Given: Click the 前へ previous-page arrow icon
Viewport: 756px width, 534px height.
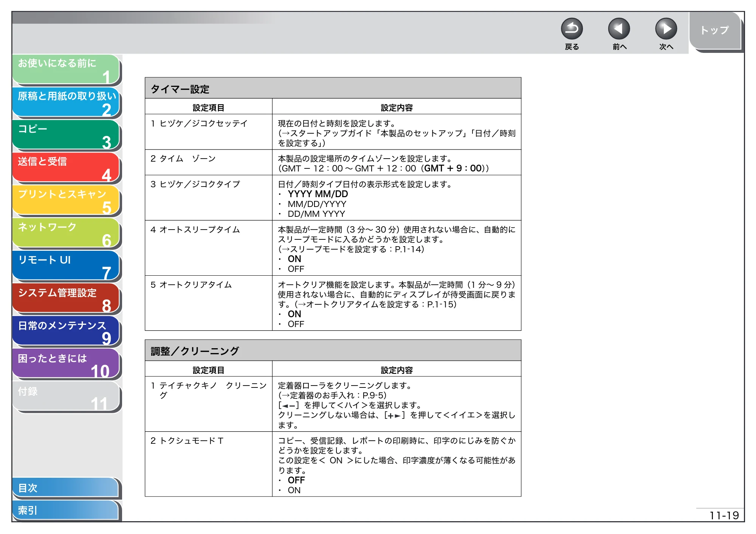Looking at the screenshot, I should pos(619,29).
